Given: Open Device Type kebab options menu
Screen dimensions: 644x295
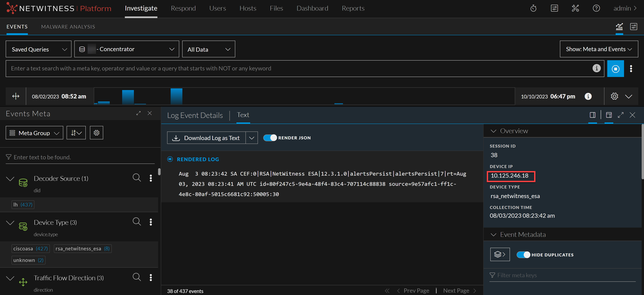Looking at the screenshot, I should point(151,222).
